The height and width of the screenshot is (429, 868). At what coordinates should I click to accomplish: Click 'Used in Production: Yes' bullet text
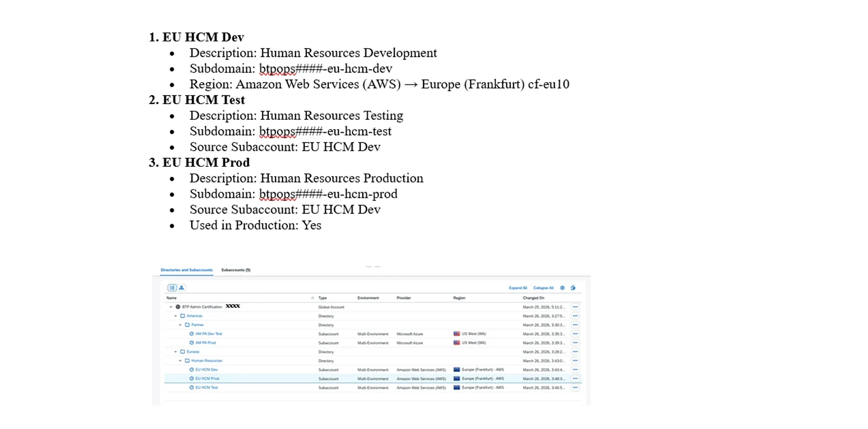coord(255,225)
